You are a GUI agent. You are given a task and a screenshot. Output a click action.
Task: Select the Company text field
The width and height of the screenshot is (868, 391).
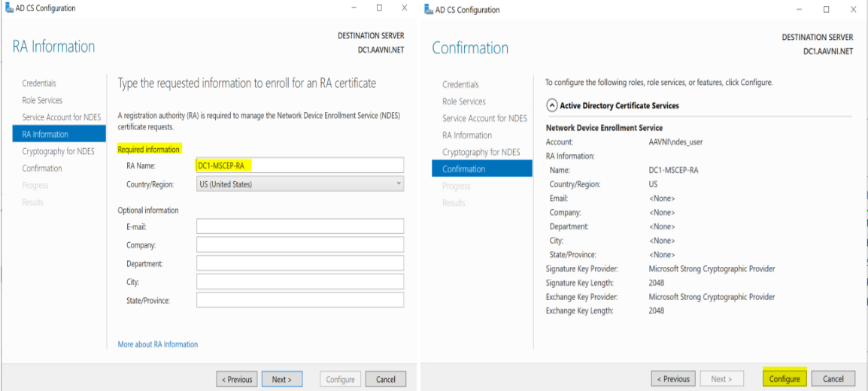[x=299, y=245]
